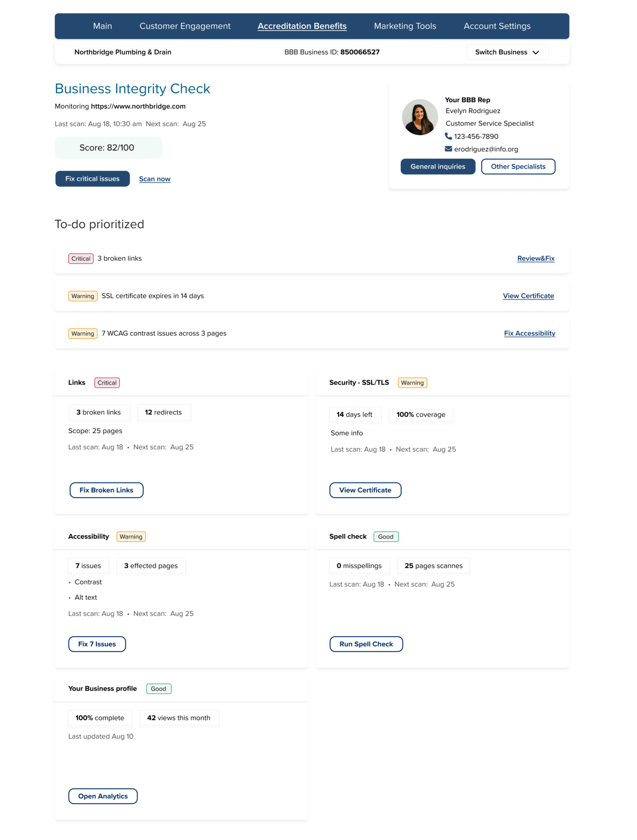Click the phone icon beside 123-456-7890
Viewport: 637px width, 840px height.
coord(448,136)
